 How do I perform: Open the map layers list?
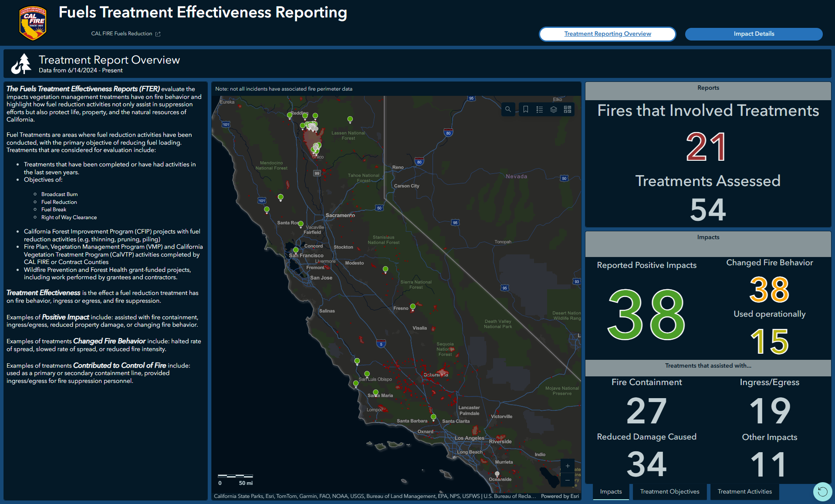(x=554, y=109)
